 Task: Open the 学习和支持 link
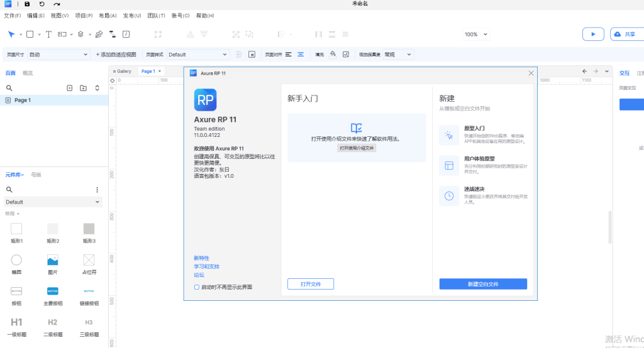[x=206, y=267]
